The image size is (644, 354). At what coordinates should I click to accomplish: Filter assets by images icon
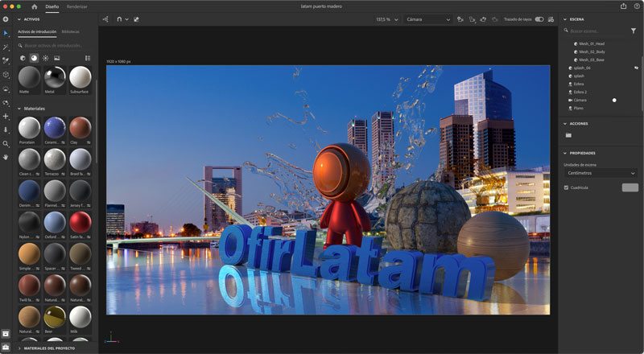coord(56,58)
